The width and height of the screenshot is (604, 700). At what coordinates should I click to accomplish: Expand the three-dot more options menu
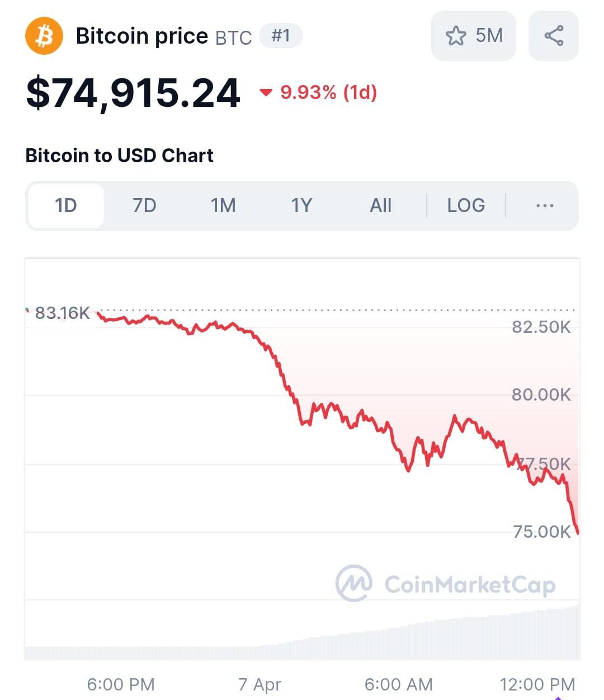[544, 205]
